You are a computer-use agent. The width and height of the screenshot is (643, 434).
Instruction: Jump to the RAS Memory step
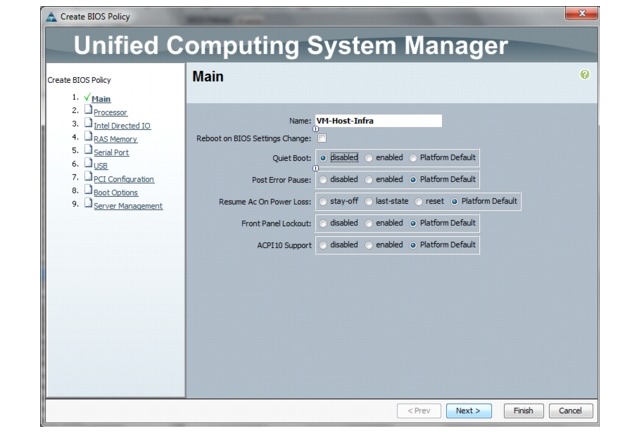tap(115, 139)
